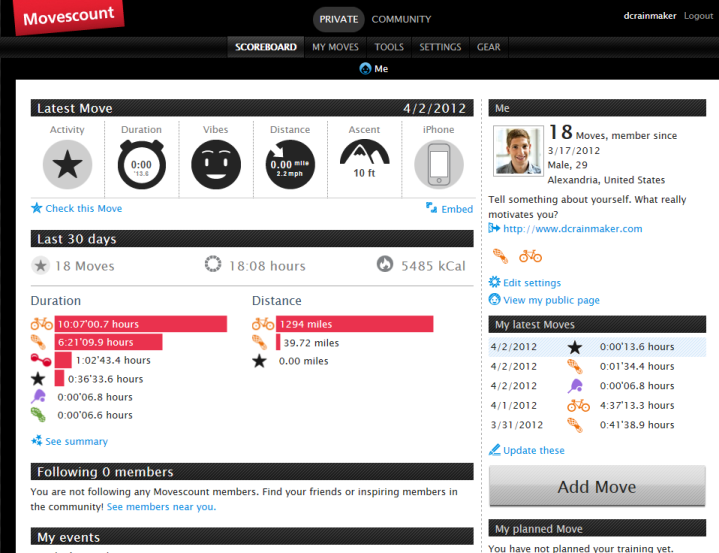Open the GEAR menu
719x553 pixels.
click(x=488, y=47)
